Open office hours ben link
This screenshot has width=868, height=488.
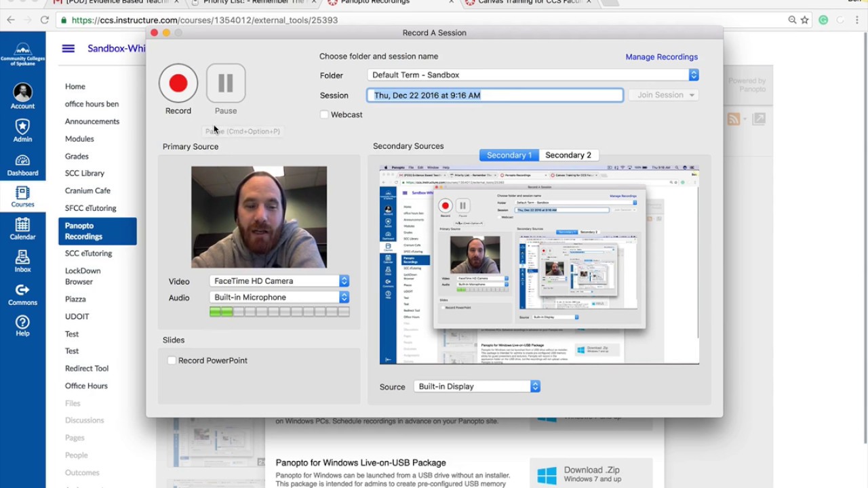click(x=92, y=104)
